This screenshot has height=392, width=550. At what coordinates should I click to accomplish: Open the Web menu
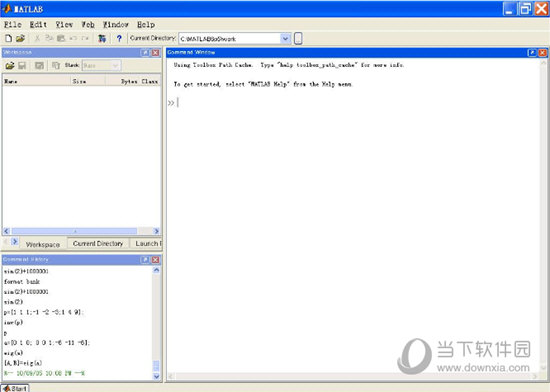[x=88, y=25]
